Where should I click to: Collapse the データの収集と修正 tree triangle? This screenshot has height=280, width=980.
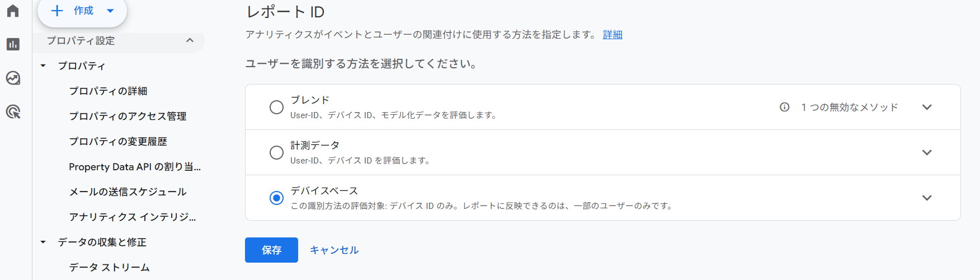[43, 242]
